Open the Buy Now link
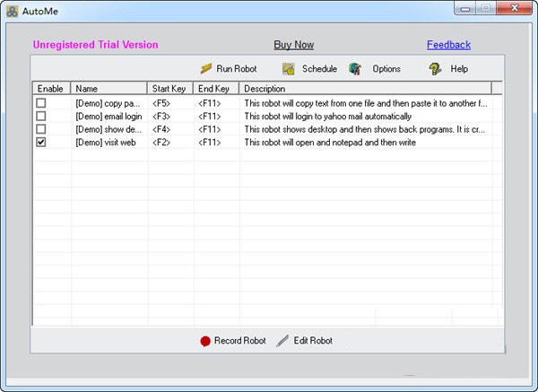The width and height of the screenshot is (538, 392). point(293,45)
